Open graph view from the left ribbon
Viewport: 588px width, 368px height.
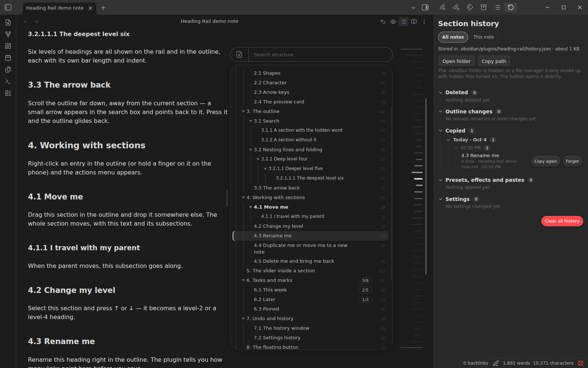coord(8,34)
